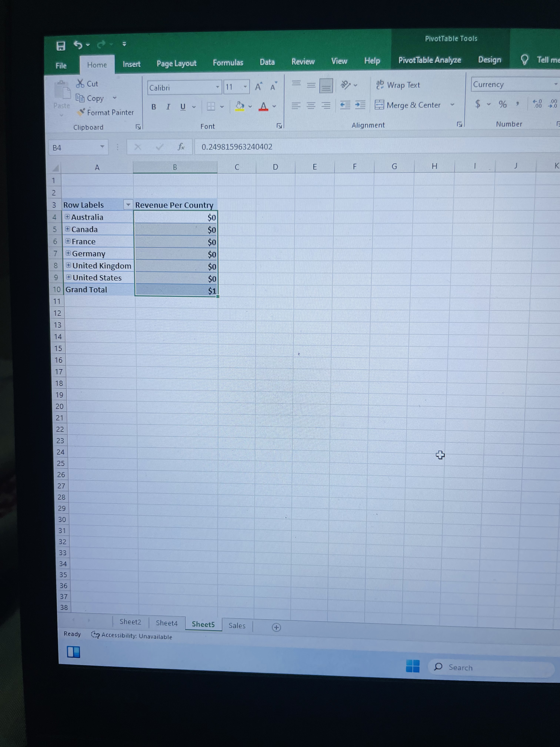Click the Save icon in quick access toolbar

pyautogui.click(x=60, y=46)
